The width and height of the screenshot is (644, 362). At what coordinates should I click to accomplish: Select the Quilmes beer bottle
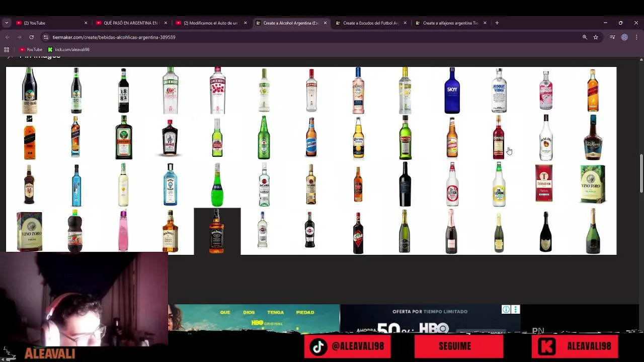[x=311, y=137]
